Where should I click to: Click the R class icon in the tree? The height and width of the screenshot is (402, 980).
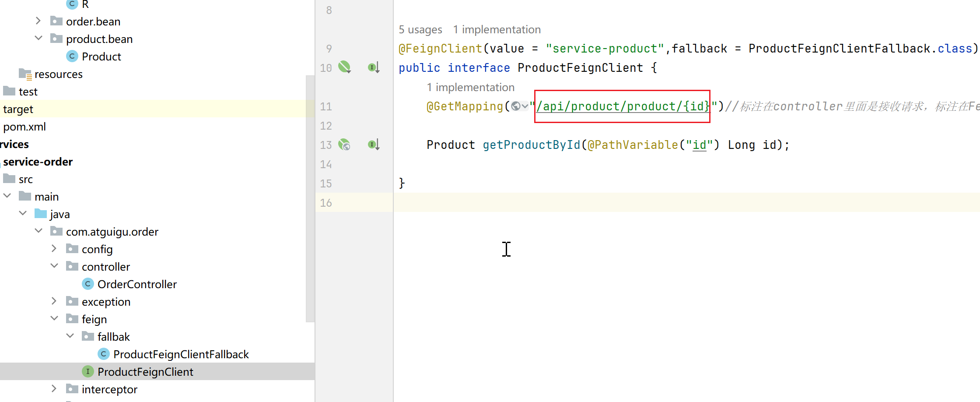pyautogui.click(x=72, y=4)
